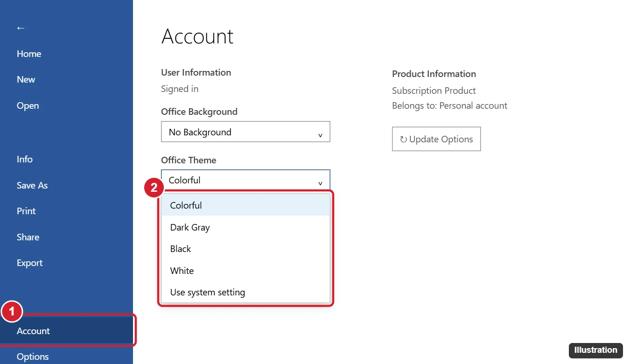Click the Signed in status text

tap(180, 89)
